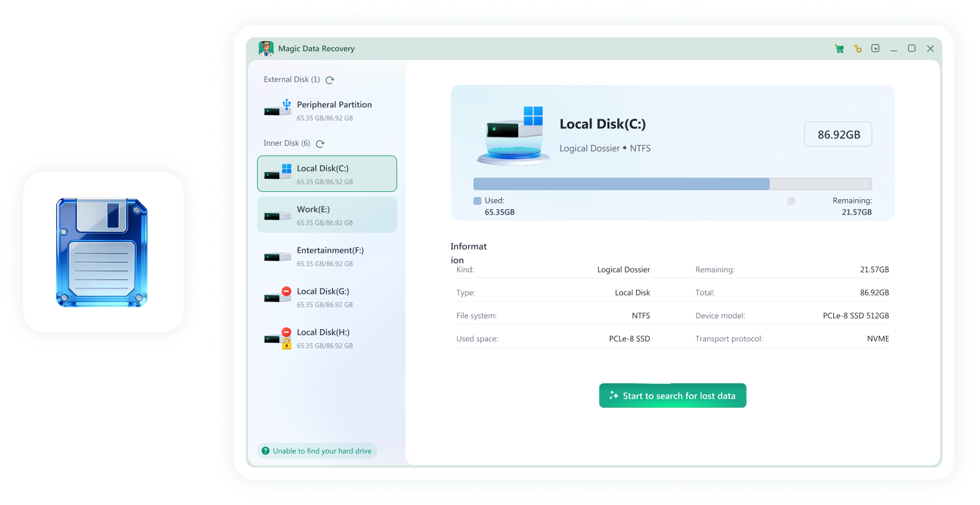980x505 pixels.
Task: Select the Peripheral Partition entry
Action: pyautogui.click(x=327, y=110)
